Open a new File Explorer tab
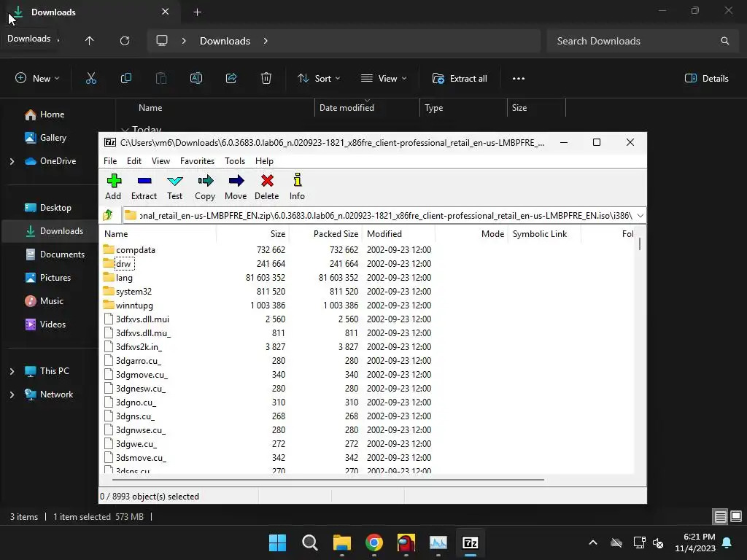 [x=197, y=12]
